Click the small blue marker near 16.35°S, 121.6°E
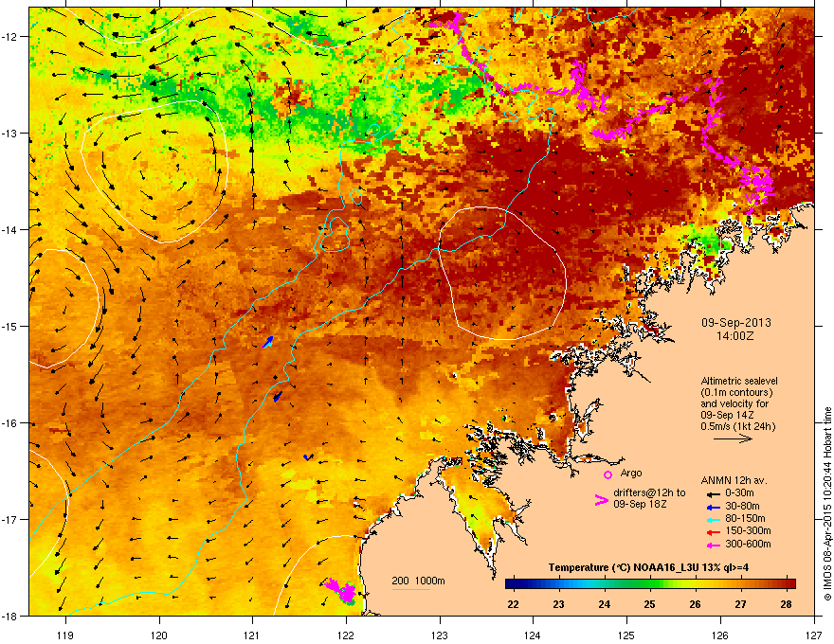This screenshot has height=644, width=834. click(x=308, y=456)
